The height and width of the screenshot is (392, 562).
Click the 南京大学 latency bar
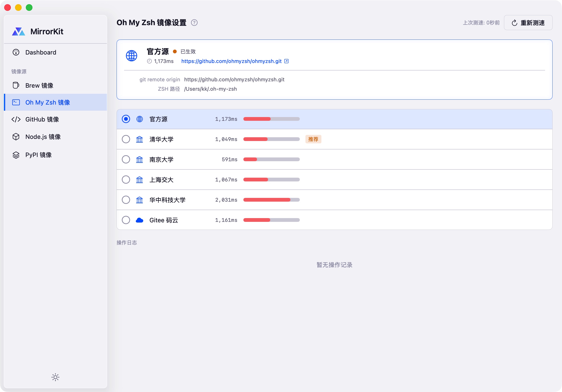coord(271,160)
